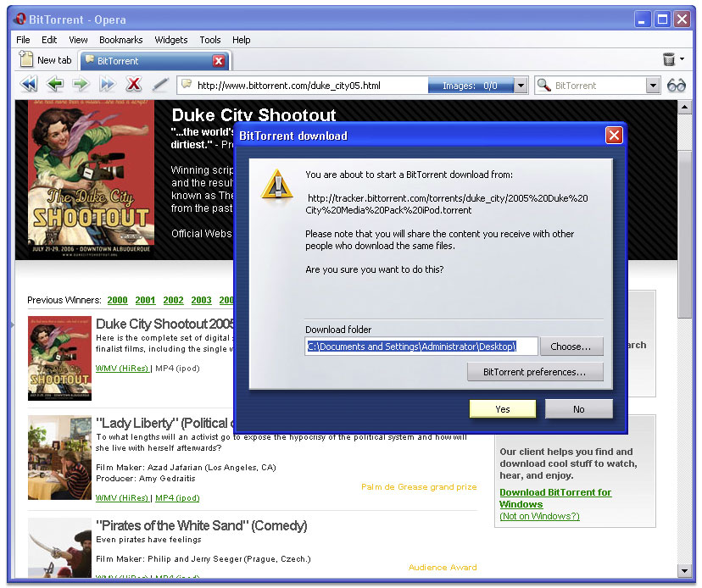Viewport: 702px width, 588px height.
Task: Open the Bookmarks menu
Action: click(121, 40)
